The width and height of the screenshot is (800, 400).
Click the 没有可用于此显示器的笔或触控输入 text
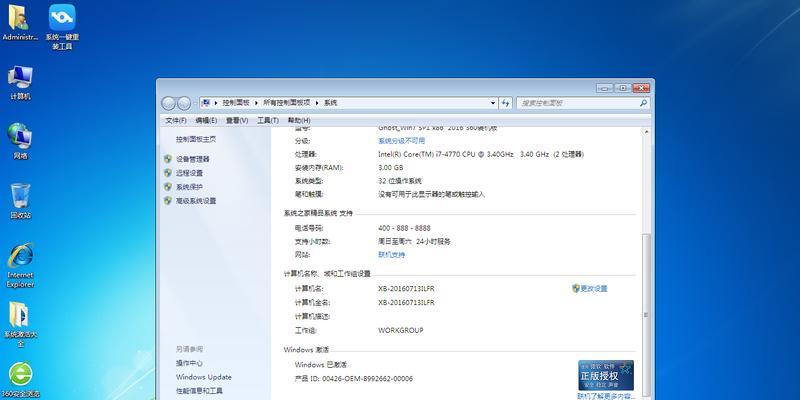pyautogui.click(x=431, y=194)
